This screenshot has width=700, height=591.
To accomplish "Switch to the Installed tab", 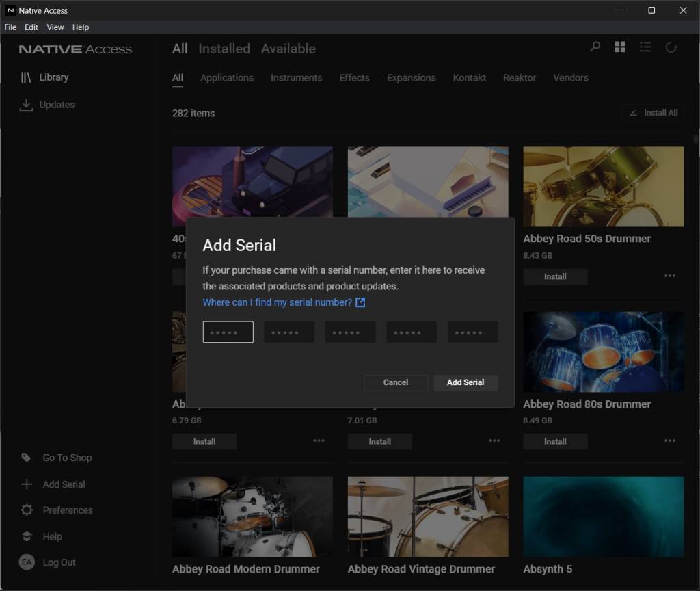I will 224,49.
